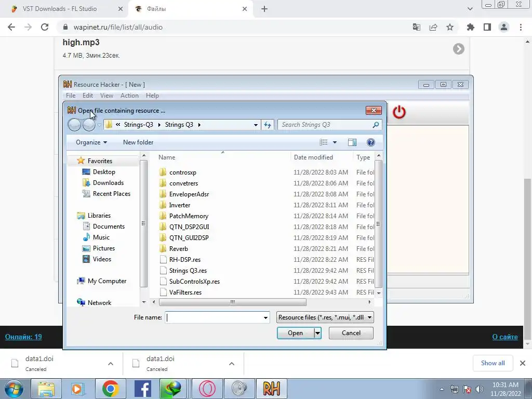Open Edit menu in Resource Hacker
This screenshot has width=532, height=399.
pos(87,96)
